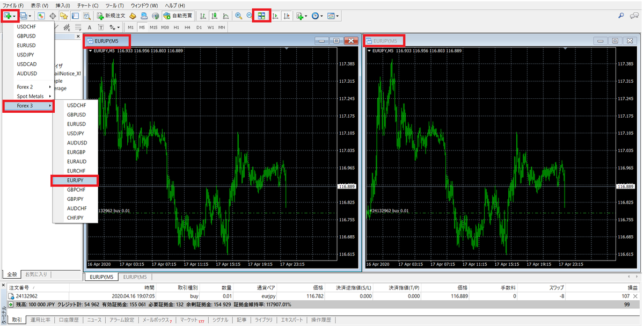
Task: Switch chart to line chart type
Action: tap(226, 16)
